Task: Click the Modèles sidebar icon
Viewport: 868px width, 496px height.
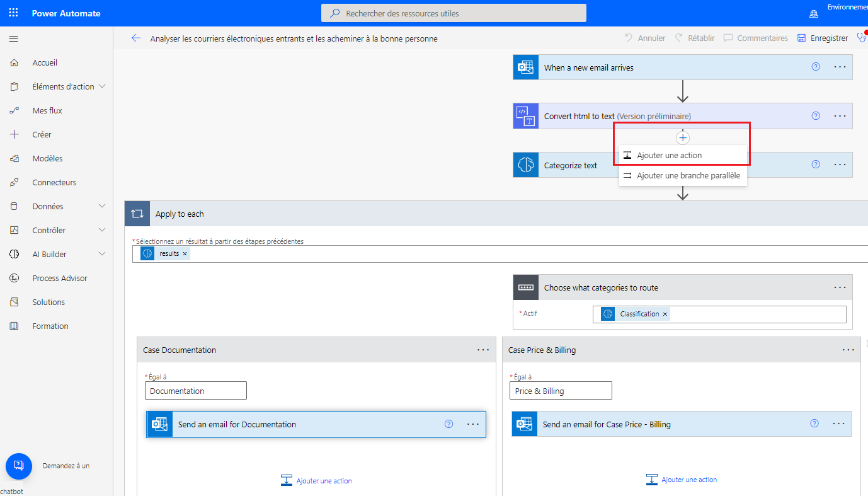Action: 14,158
